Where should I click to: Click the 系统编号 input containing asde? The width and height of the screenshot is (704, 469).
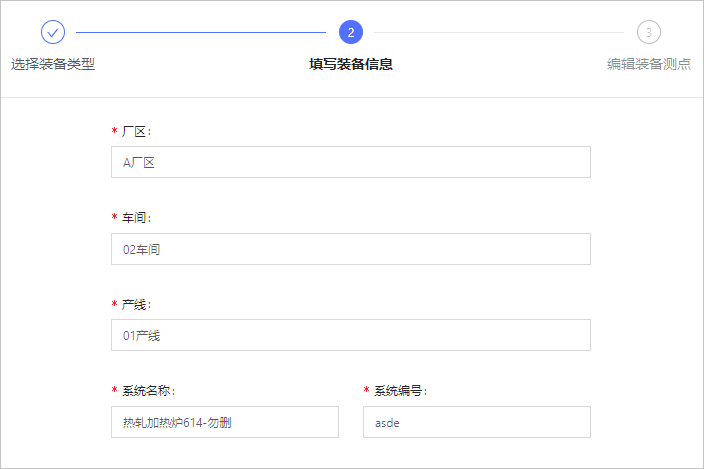477,422
